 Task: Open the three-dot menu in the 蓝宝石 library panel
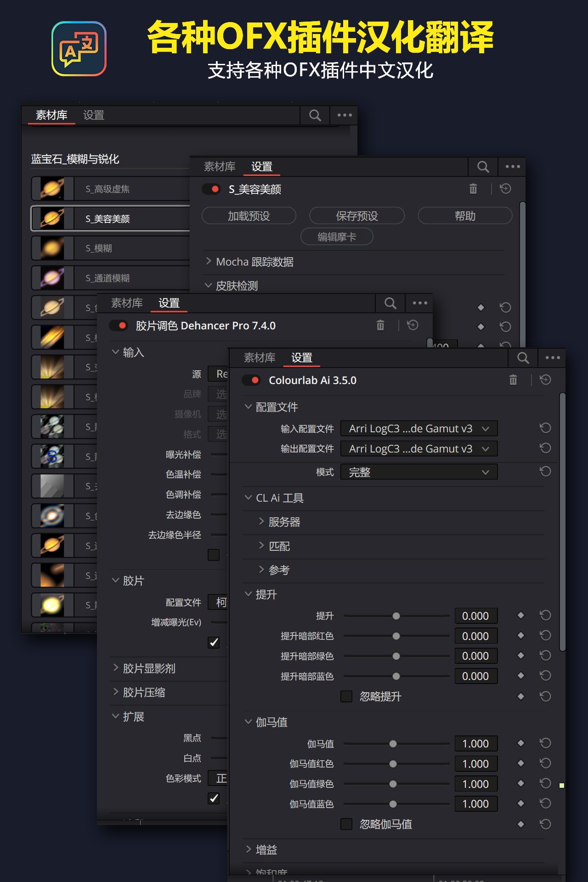(345, 115)
